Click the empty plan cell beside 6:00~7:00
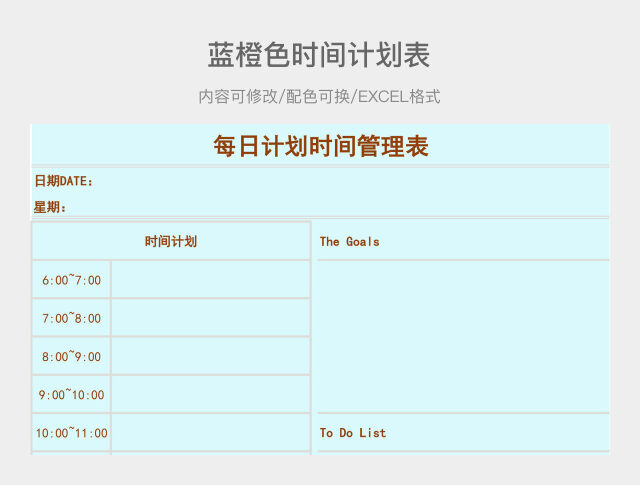This screenshot has width=640, height=485. coord(210,280)
